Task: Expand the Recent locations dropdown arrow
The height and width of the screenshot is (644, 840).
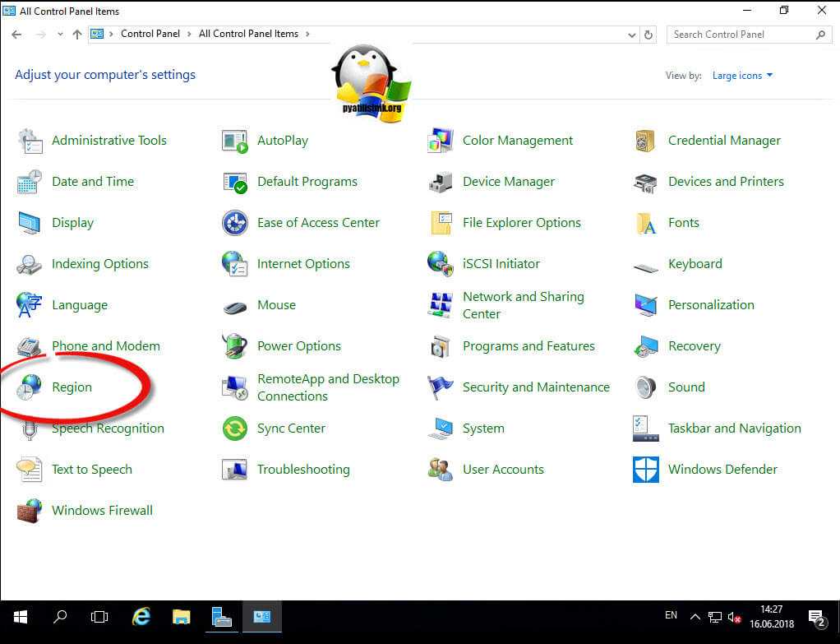Action: [60, 35]
